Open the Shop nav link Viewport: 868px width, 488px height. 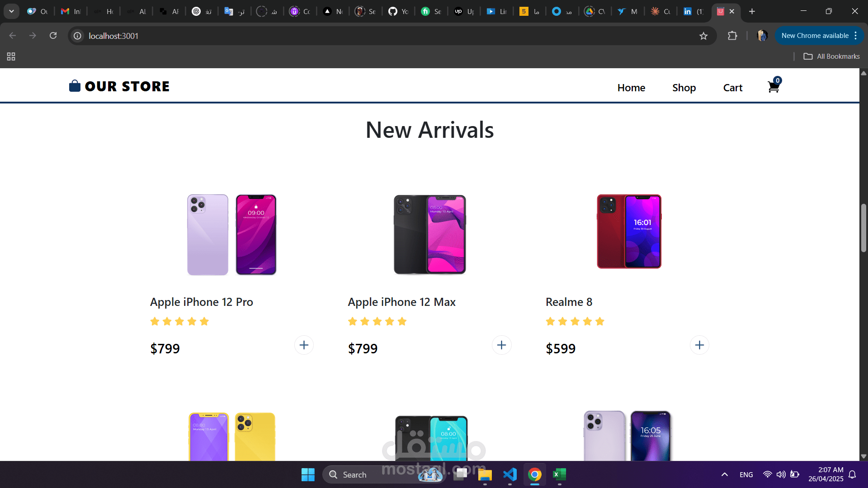(684, 88)
